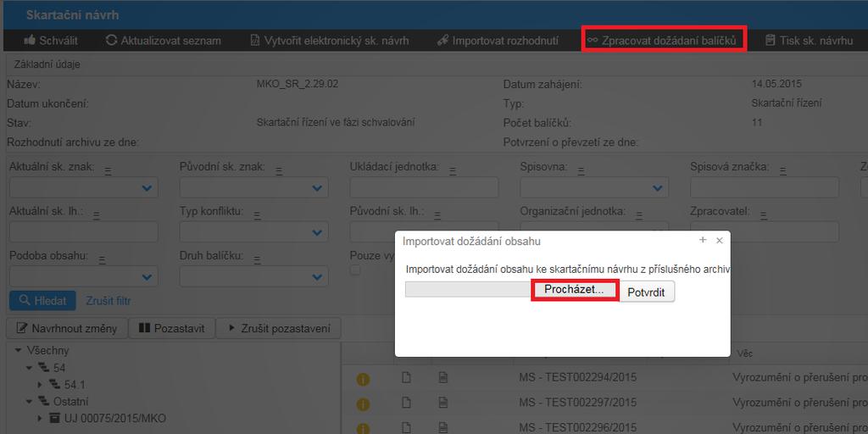Viewport: 868px width, 434px height.
Task: Open Podoba obsahu dropdown
Action: click(x=84, y=277)
